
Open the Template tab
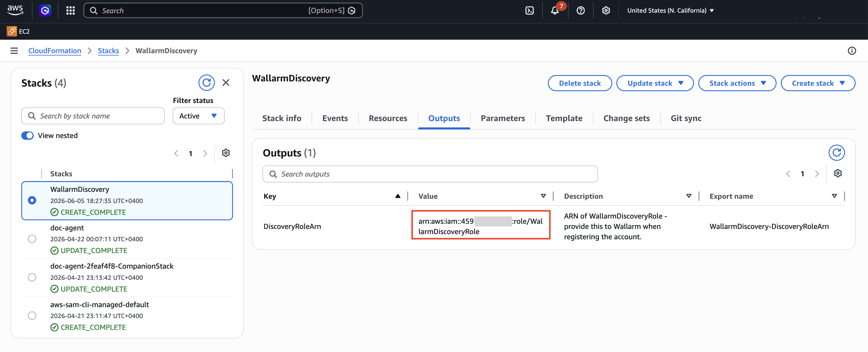tap(564, 118)
